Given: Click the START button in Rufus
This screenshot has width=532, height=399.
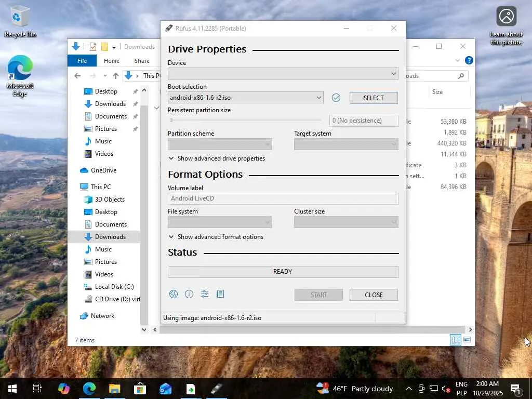Looking at the screenshot, I should click(318, 295).
